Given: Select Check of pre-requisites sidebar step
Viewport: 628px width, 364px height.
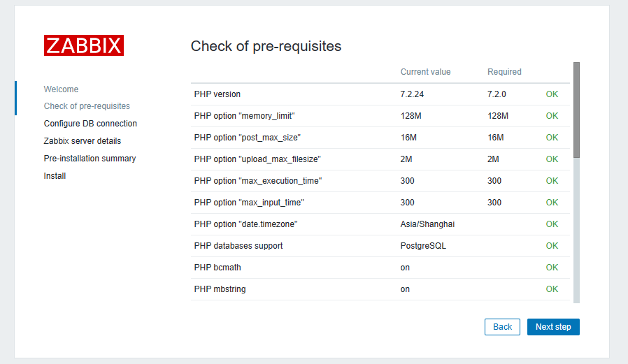Looking at the screenshot, I should pyautogui.click(x=87, y=106).
